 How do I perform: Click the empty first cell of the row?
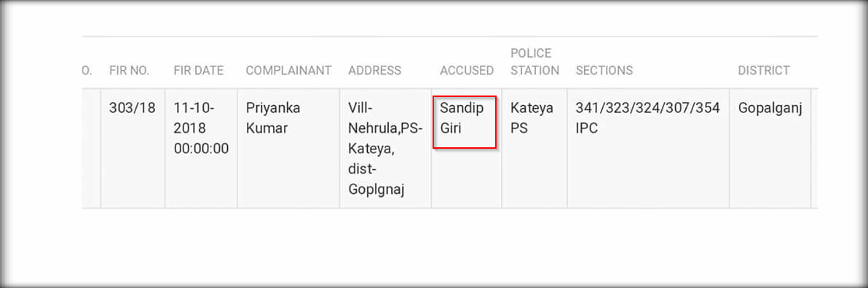click(91, 149)
